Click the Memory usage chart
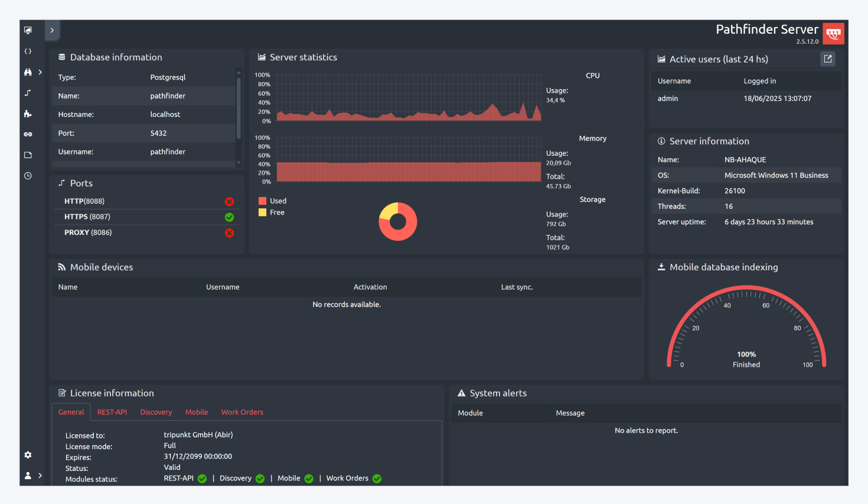The width and height of the screenshot is (868, 504). point(409,160)
